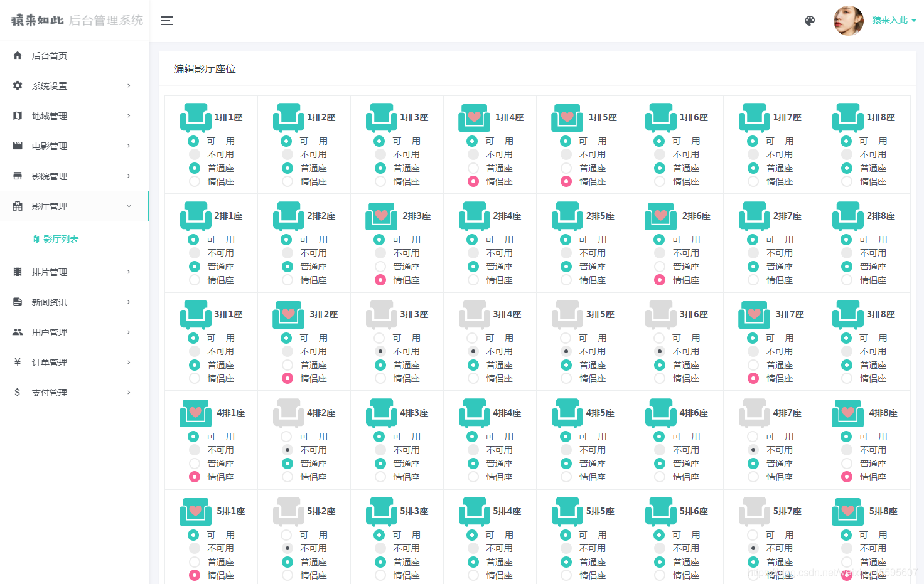
Task: Collapse the 影厅管理 menu chevron
Action: point(129,206)
